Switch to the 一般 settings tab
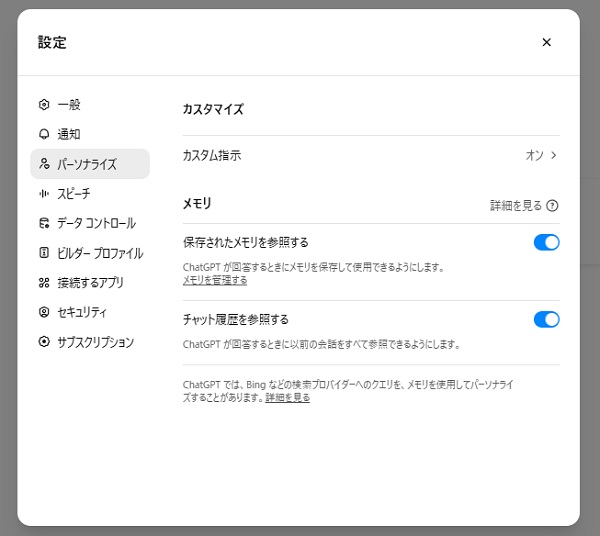The width and height of the screenshot is (600, 536). click(69, 104)
